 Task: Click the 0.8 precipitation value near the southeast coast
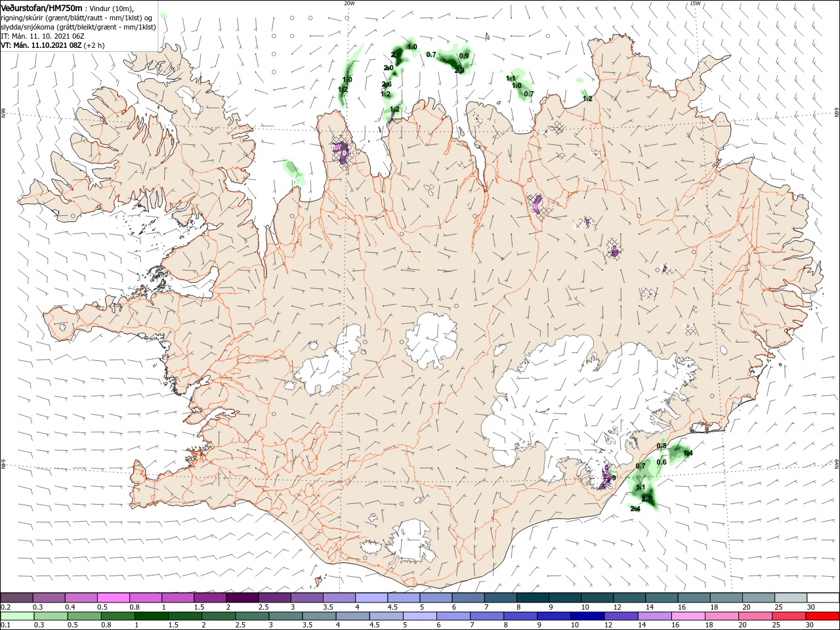[x=661, y=446]
